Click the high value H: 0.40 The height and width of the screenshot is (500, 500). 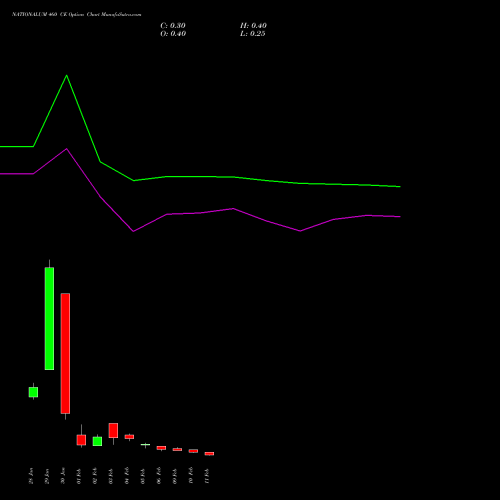pos(253,26)
